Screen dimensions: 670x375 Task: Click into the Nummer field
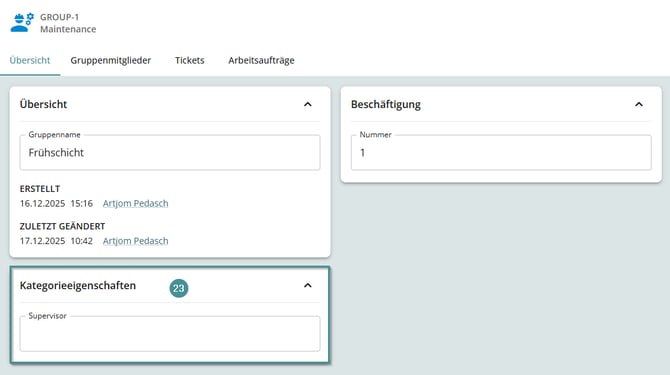[x=501, y=152]
